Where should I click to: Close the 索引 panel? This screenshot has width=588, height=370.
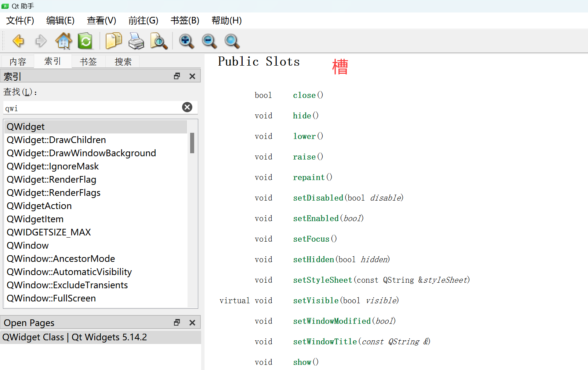192,76
